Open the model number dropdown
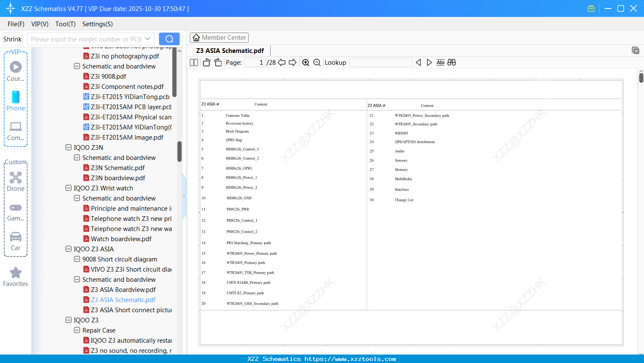 pos(148,39)
